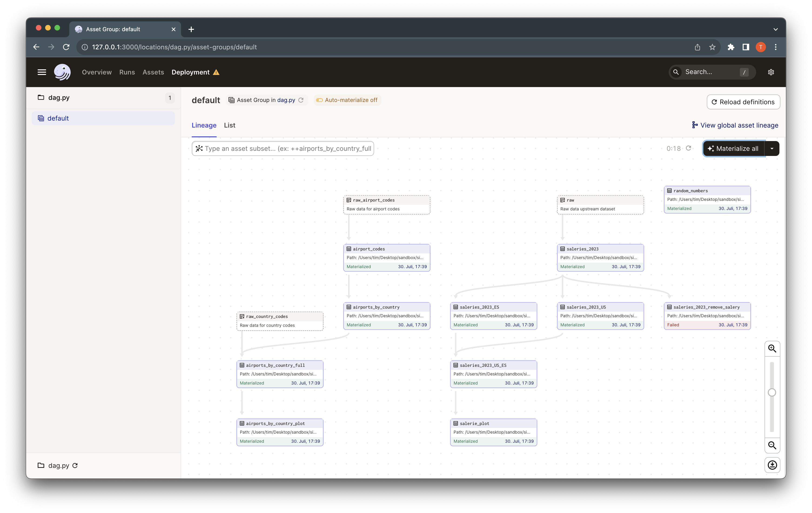Open the Materialize all dropdown arrow
Screen dimensions: 812x513
coord(772,148)
